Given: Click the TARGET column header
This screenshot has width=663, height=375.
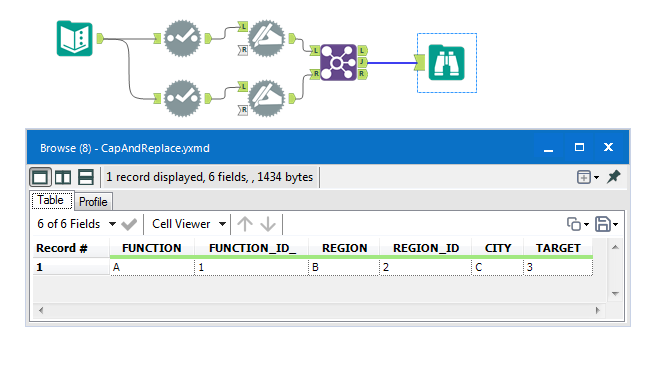Looking at the screenshot, I should coord(558,248).
